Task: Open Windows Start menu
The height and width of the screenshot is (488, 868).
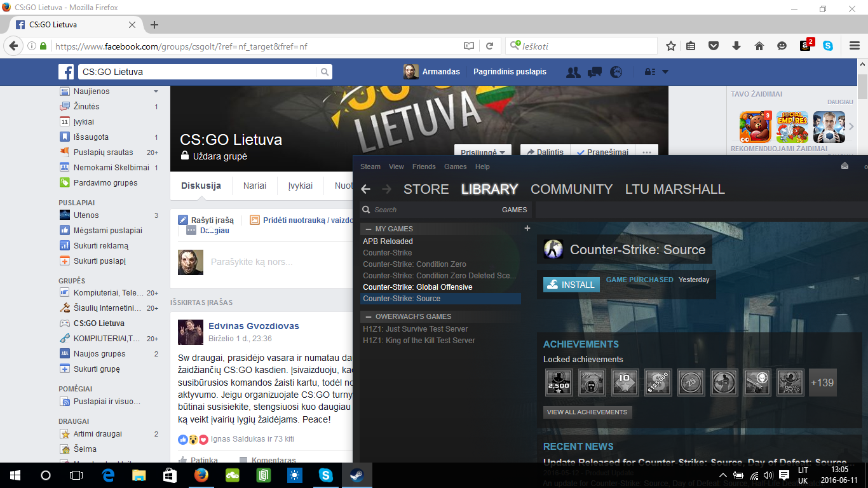Action: pyautogui.click(x=15, y=475)
